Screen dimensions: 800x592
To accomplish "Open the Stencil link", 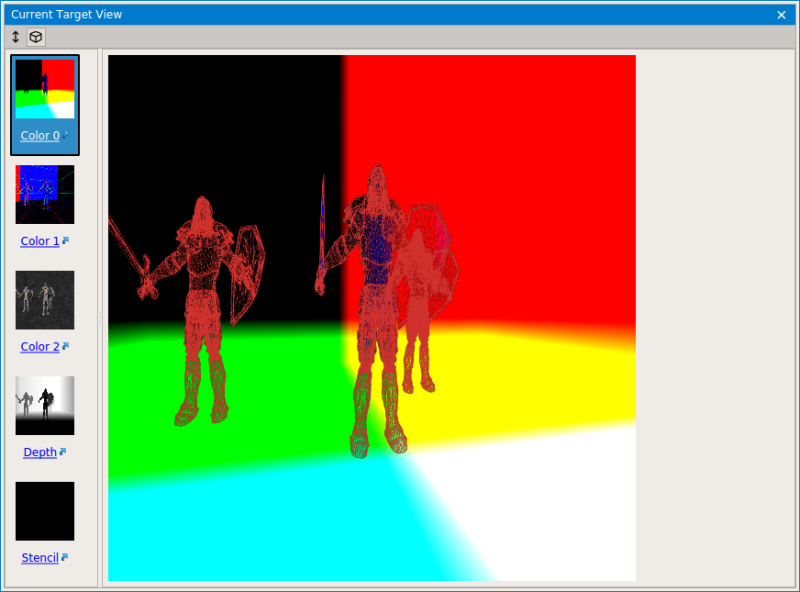I will 40,558.
